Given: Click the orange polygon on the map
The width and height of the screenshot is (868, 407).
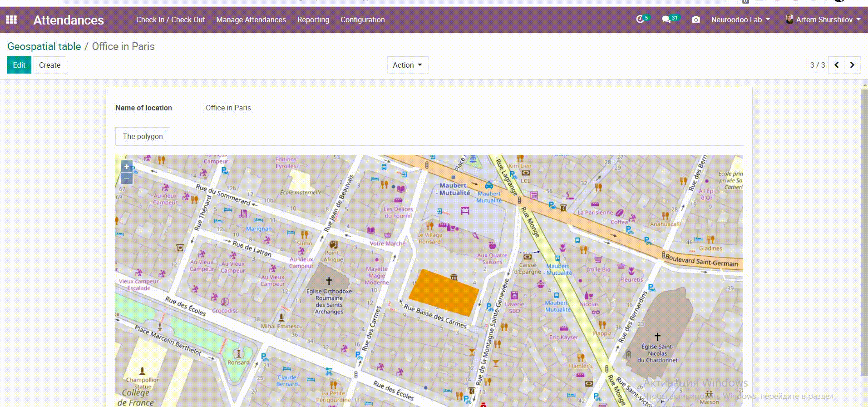Looking at the screenshot, I should [444, 293].
